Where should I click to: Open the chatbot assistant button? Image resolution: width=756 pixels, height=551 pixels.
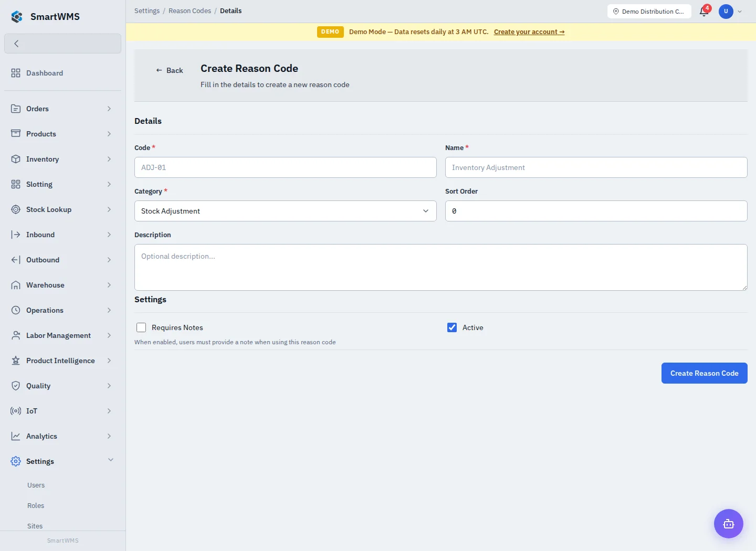tap(729, 524)
